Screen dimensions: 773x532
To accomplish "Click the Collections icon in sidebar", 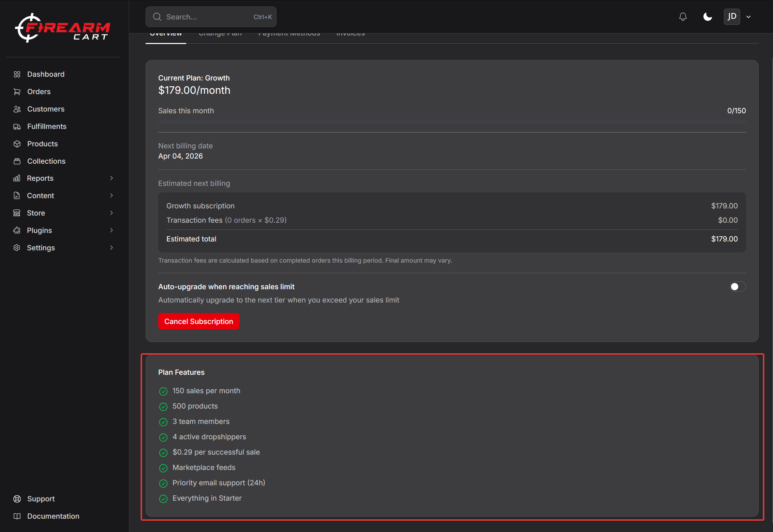I will (x=17, y=161).
